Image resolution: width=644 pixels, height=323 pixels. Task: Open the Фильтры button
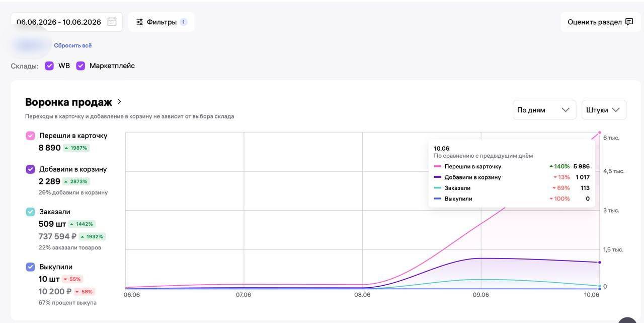(161, 22)
